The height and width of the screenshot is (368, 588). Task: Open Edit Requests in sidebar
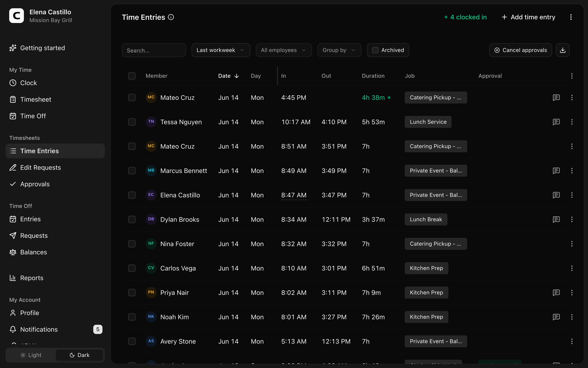coord(55,167)
